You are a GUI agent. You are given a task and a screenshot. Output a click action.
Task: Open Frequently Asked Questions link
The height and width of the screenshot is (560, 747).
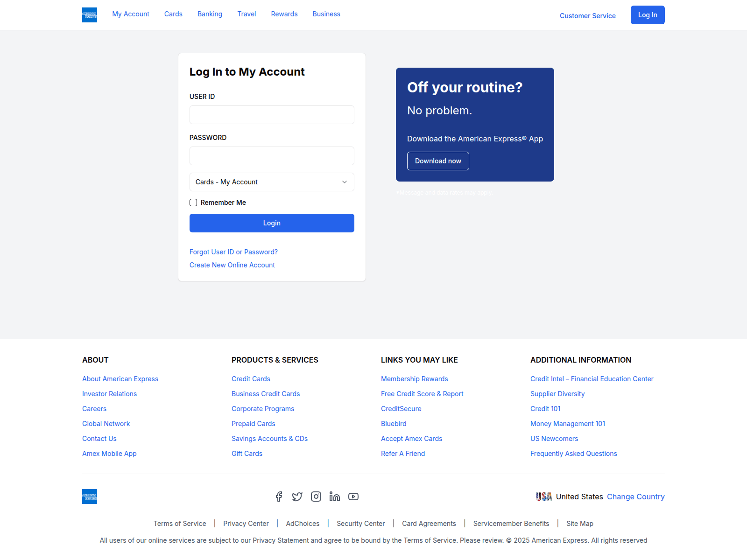[x=574, y=454]
